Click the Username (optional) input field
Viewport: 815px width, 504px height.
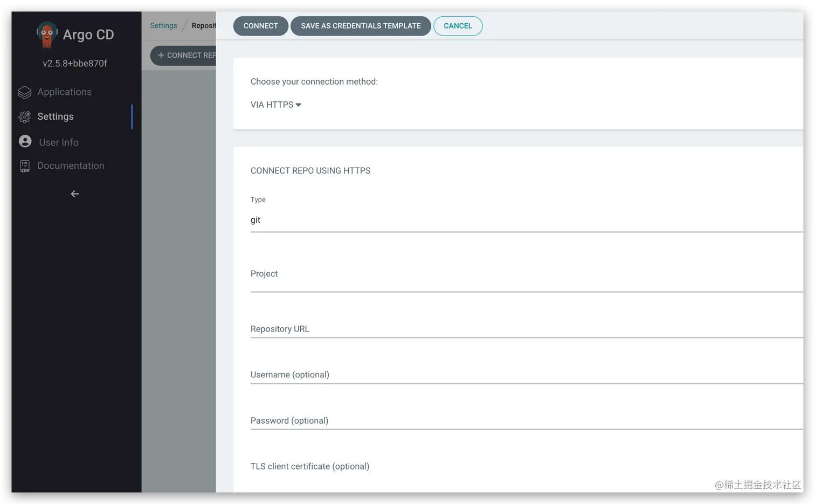tap(527, 374)
